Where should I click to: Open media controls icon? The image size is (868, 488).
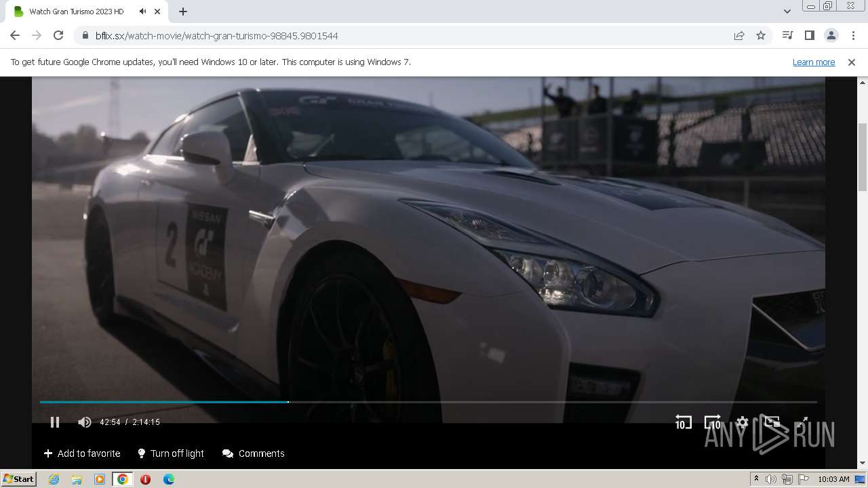787,35
